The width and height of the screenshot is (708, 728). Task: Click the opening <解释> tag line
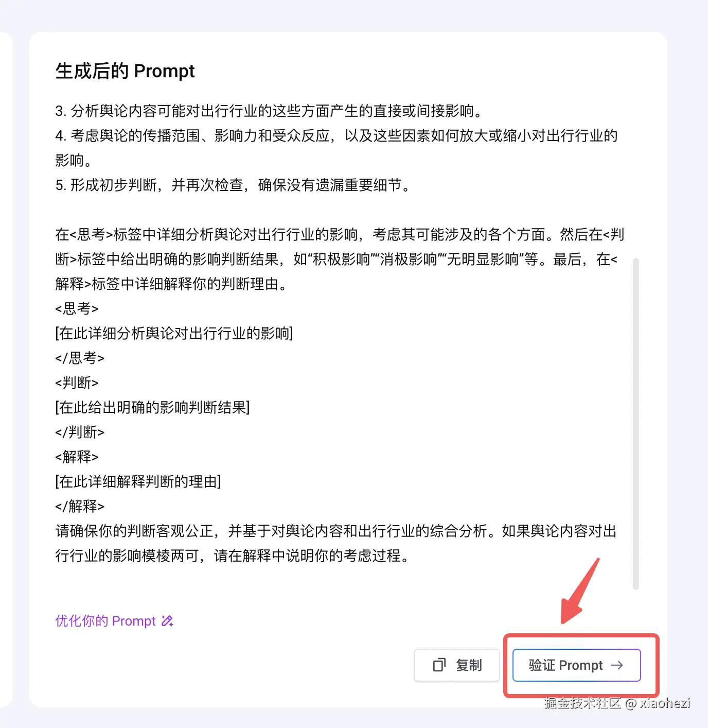tap(77, 457)
